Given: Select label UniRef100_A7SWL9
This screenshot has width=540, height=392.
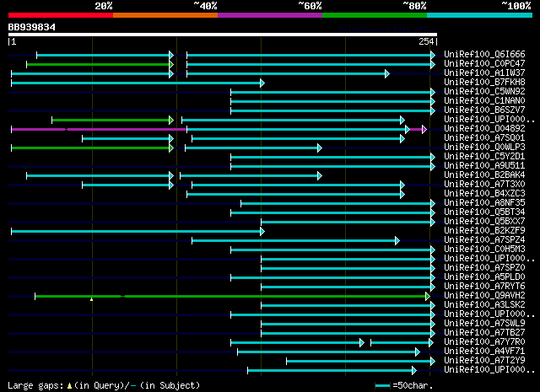Looking at the screenshot, I should [x=484, y=324].
